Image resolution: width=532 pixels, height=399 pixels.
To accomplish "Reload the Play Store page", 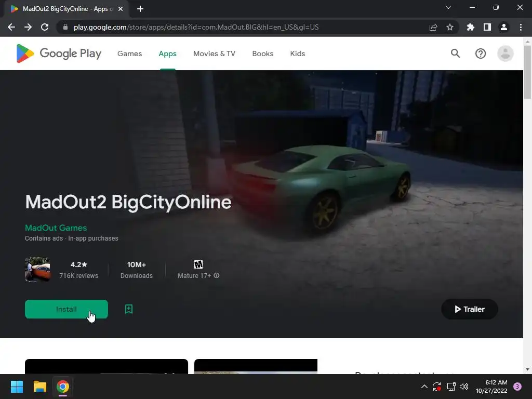I will [45, 27].
